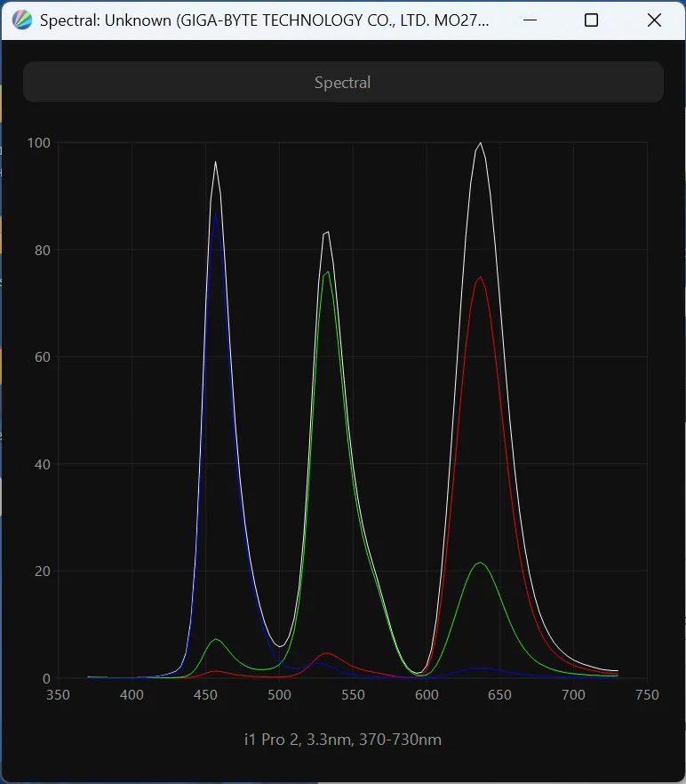686x784 pixels.
Task: Click the window title text starting 'Spectral: Unknown'
Action: [x=265, y=20]
